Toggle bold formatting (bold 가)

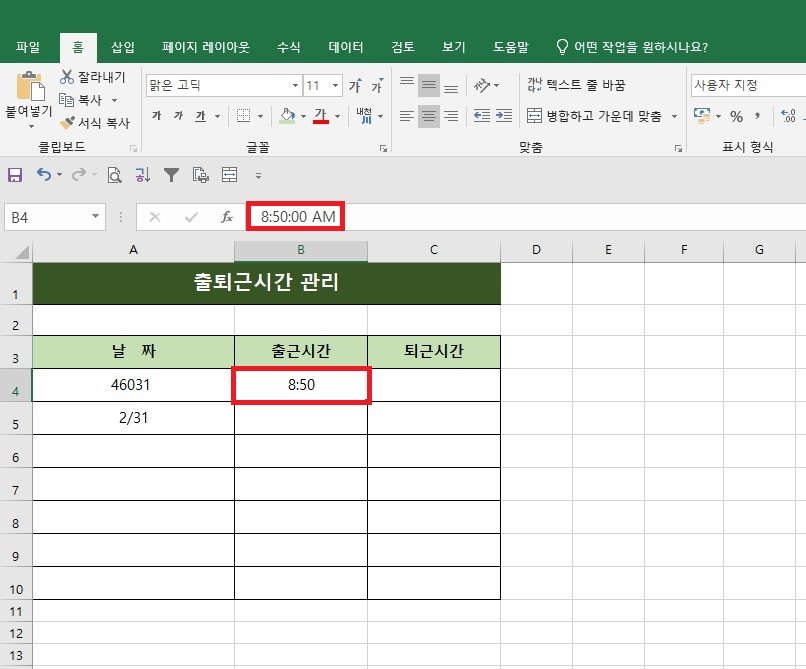[157, 116]
